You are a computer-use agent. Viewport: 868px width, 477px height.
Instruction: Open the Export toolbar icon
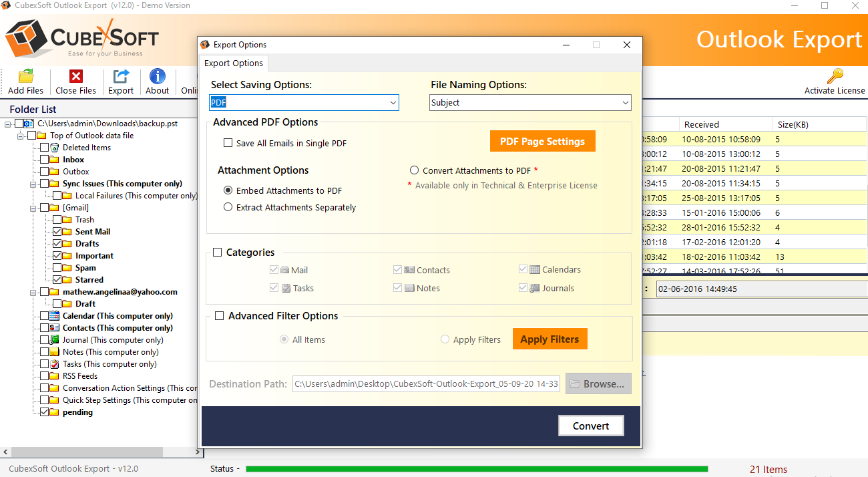pyautogui.click(x=121, y=76)
